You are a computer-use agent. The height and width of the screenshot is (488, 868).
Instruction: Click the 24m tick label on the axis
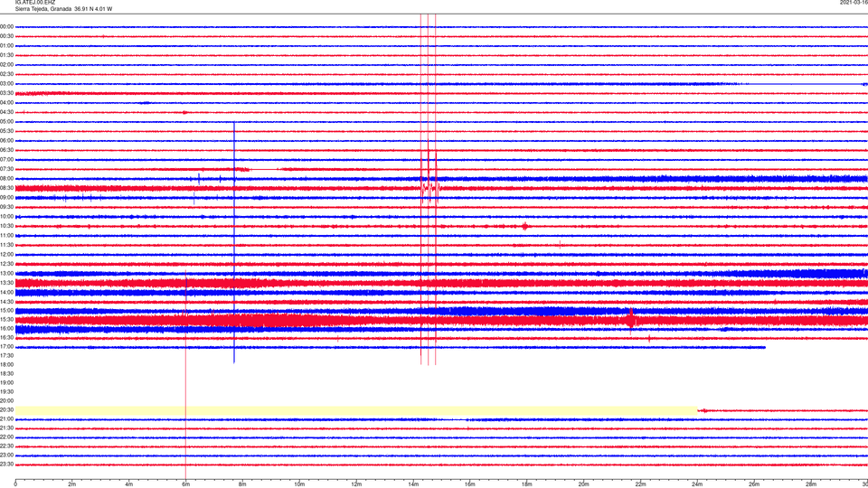point(697,484)
